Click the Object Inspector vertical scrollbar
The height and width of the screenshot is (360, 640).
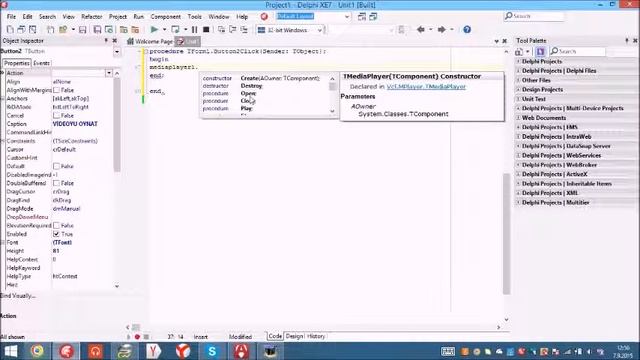(117, 124)
